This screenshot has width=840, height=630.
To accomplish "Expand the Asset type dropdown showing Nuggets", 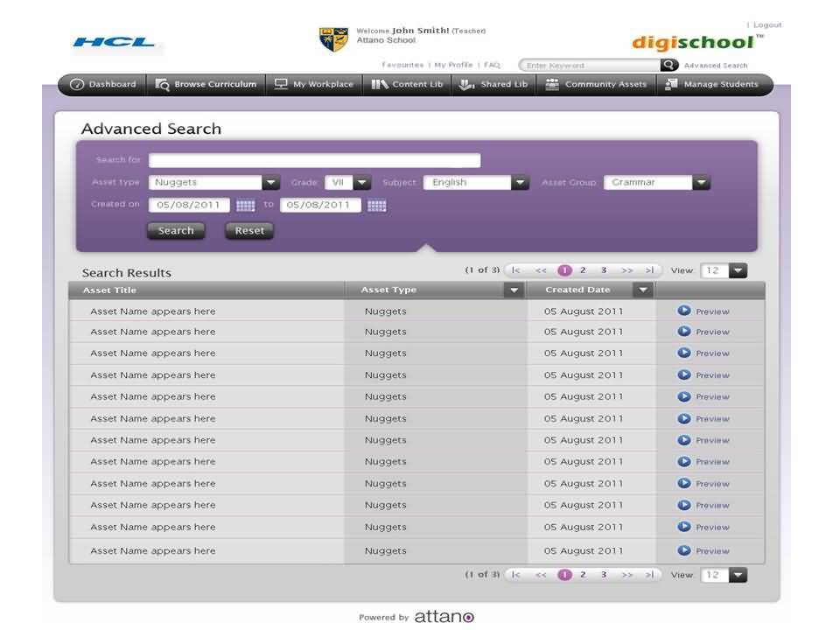I will click(x=271, y=183).
